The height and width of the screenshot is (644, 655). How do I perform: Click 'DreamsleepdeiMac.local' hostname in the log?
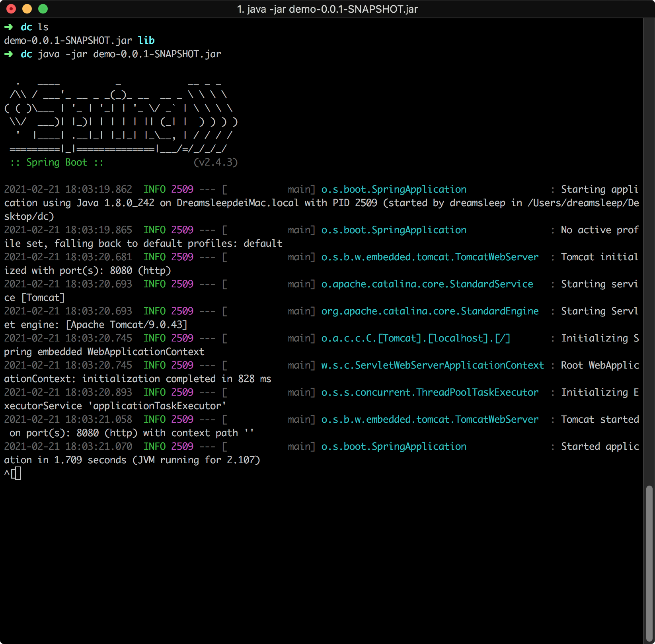(x=238, y=203)
